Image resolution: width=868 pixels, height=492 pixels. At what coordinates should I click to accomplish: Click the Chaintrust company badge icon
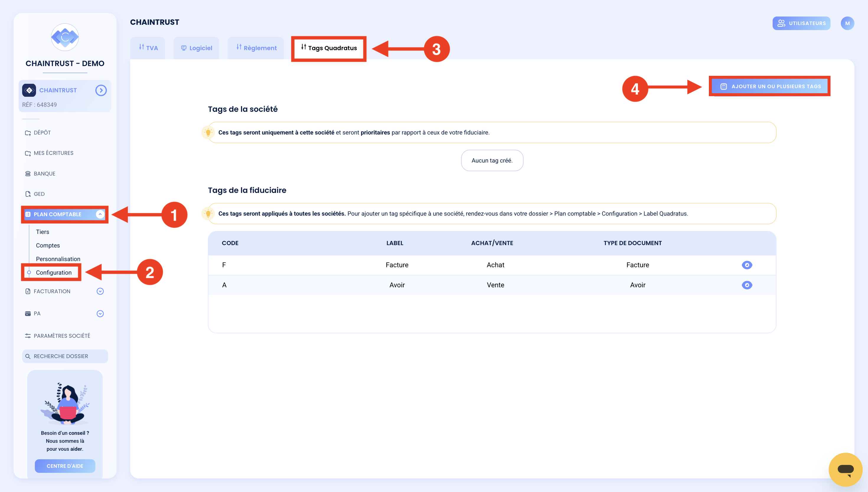pyautogui.click(x=29, y=90)
